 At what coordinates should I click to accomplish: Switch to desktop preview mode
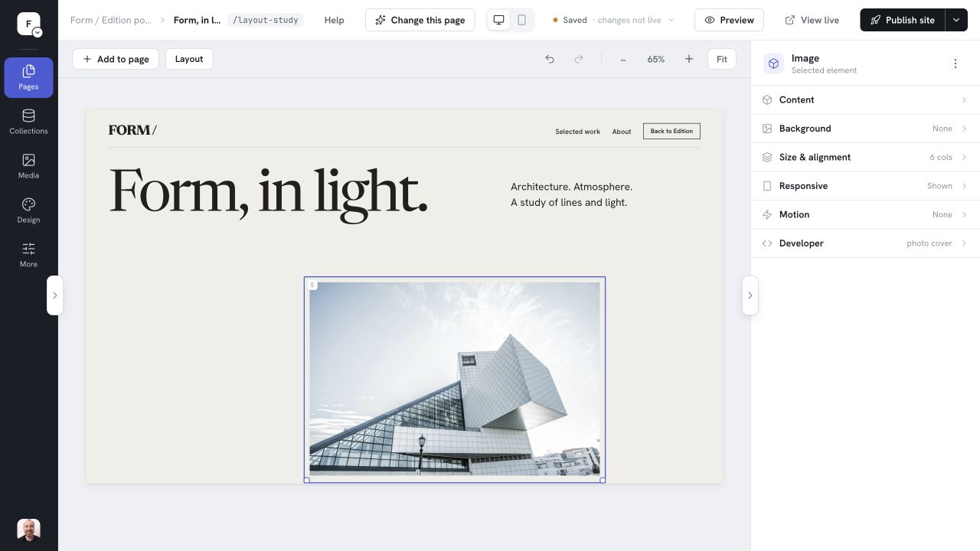click(x=499, y=20)
